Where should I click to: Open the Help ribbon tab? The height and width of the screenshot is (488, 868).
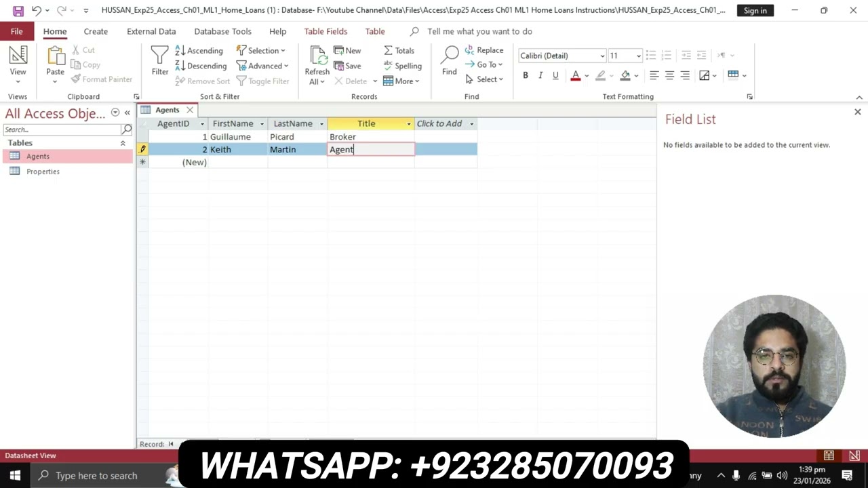click(277, 31)
